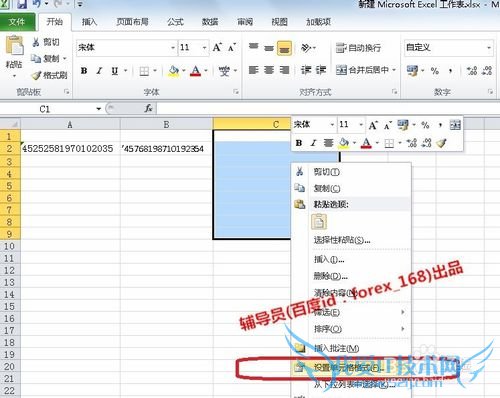500x398 pixels.
Task: Click the fx insert function button
Action: [x=148, y=108]
